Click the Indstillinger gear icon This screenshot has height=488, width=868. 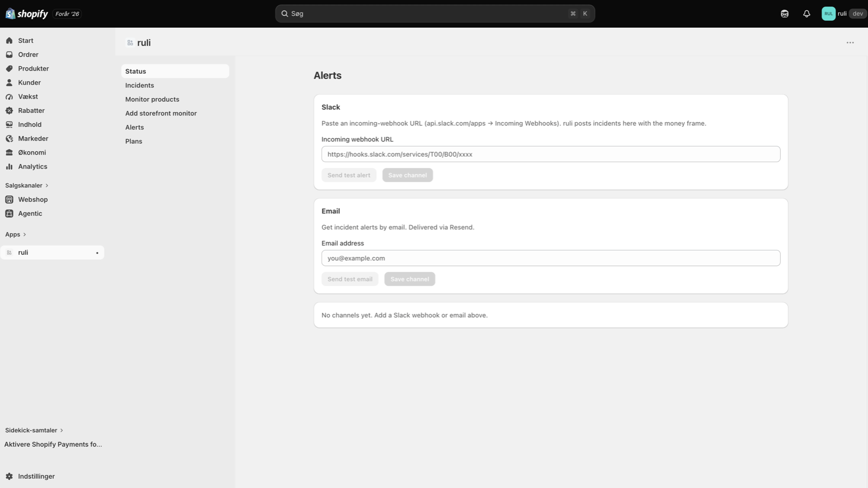(x=9, y=477)
